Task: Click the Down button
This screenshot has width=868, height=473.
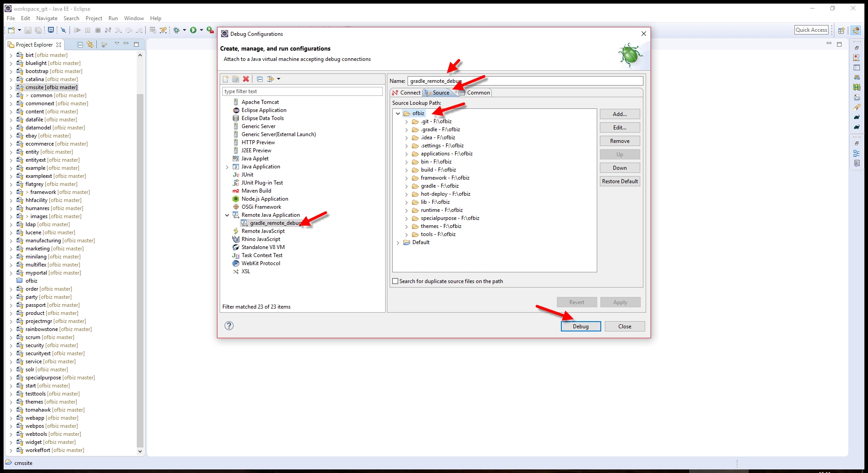Action: pos(620,168)
